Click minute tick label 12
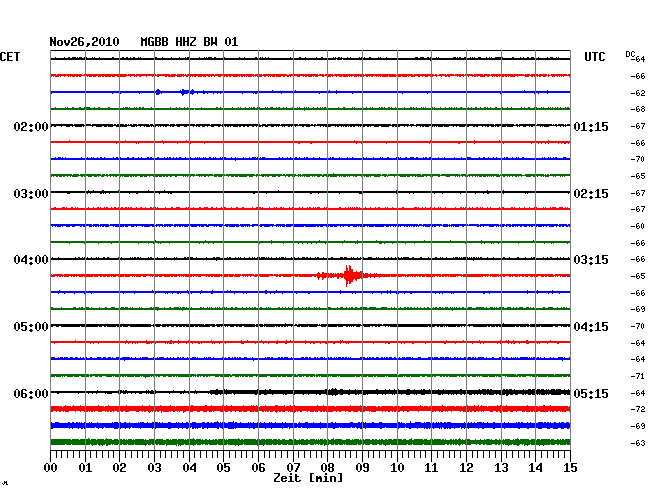 point(466,468)
